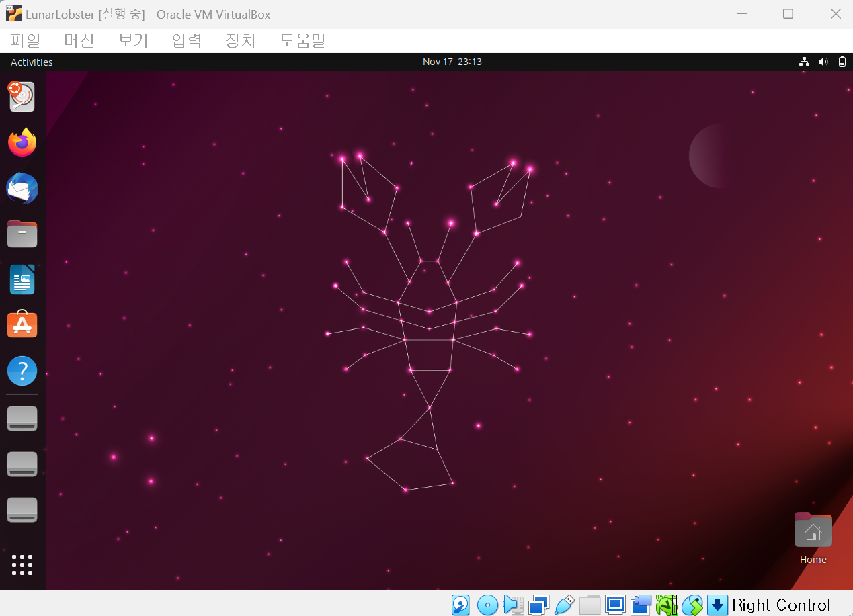This screenshot has width=853, height=616.
Task: Click the display settings status icon
Action: [615, 605]
